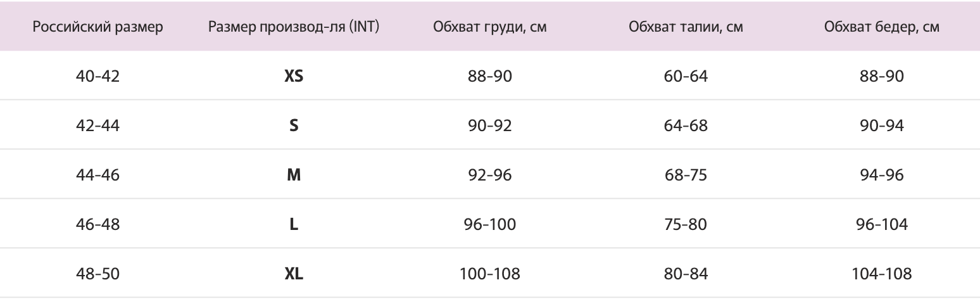Select Russian size 44-46 cell
Screen dimensions: 980x299
[x=98, y=175]
